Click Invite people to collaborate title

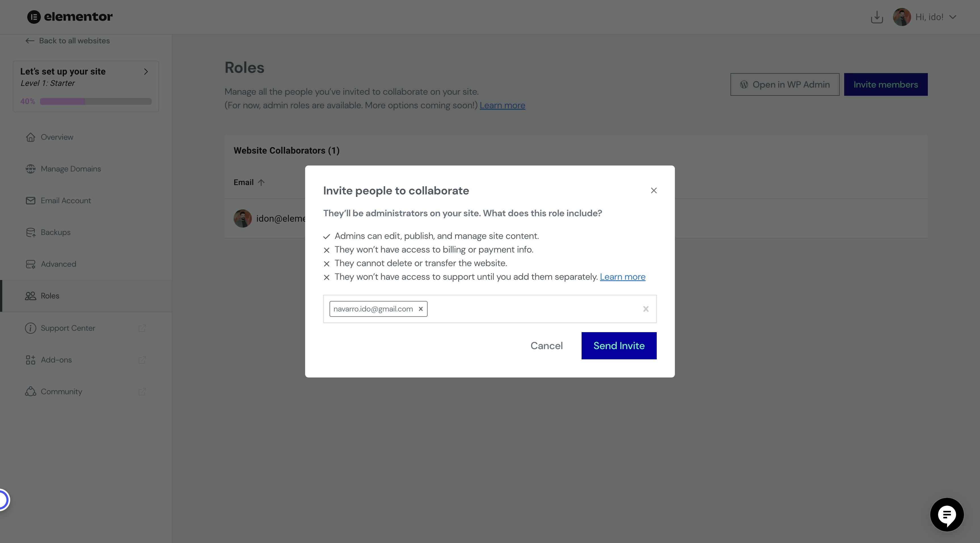point(396,190)
